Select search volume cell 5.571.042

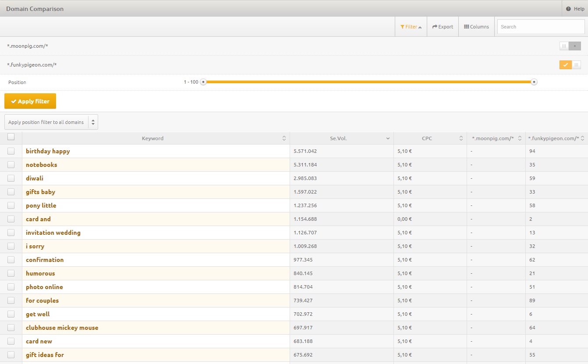click(x=305, y=151)
